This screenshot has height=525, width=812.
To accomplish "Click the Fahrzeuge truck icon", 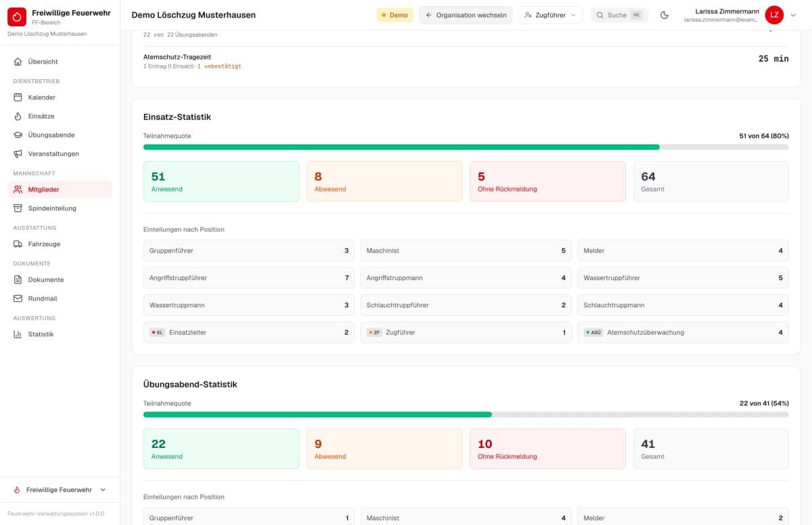I will click(18, 244).
